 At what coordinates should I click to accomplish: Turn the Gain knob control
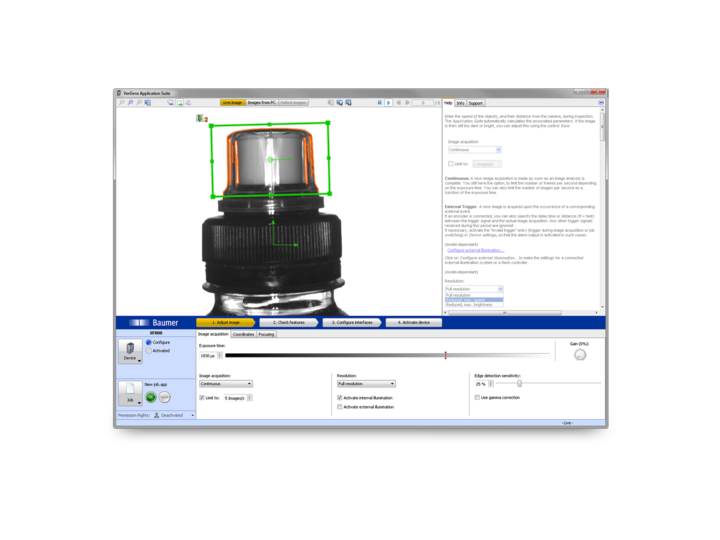pos(580,354)
